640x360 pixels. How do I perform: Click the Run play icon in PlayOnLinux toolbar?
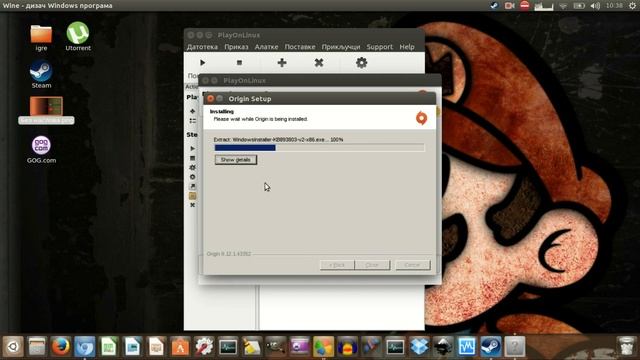click(x=202, y=62)
